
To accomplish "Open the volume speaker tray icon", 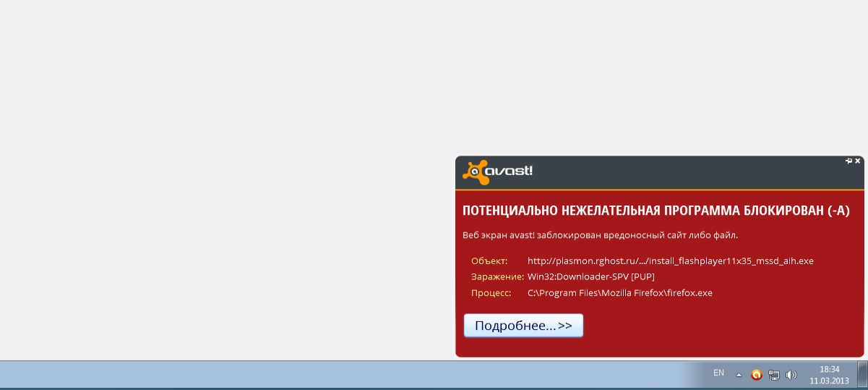I will 791,374.
